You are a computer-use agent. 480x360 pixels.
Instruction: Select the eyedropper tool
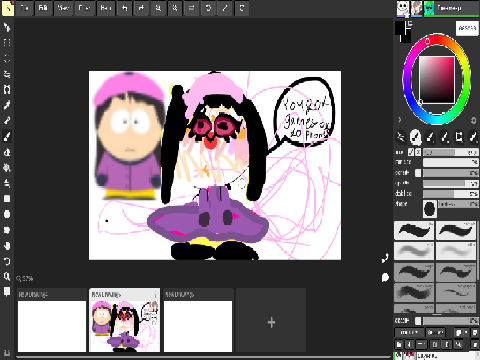coord(7,105)
